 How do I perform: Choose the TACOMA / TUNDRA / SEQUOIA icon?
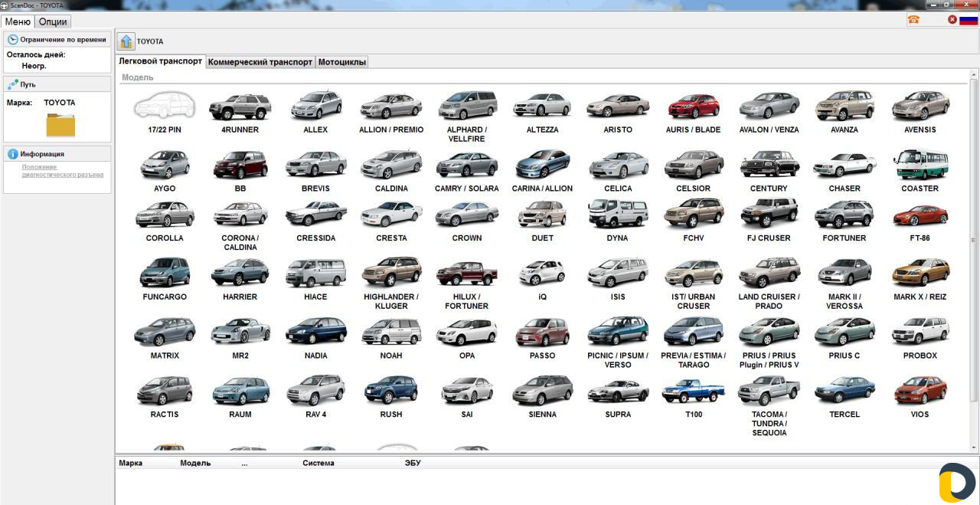tap(769, 390)
